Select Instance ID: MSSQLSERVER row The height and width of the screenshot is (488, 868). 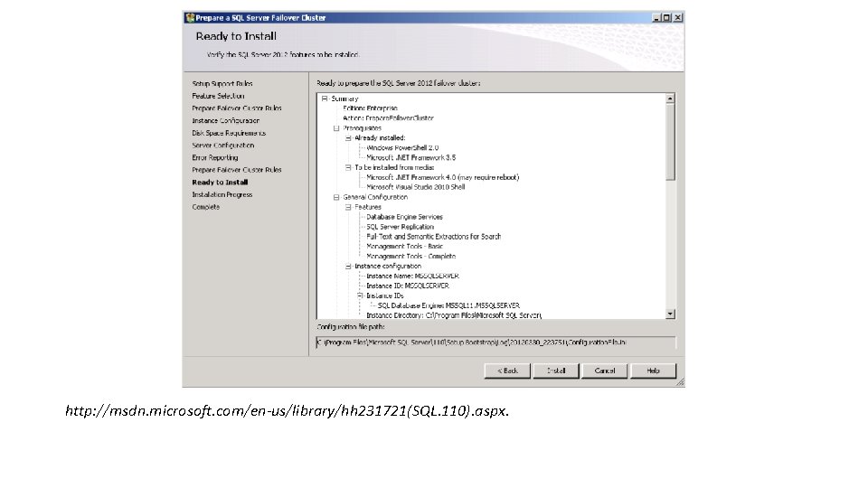point(408,286)
